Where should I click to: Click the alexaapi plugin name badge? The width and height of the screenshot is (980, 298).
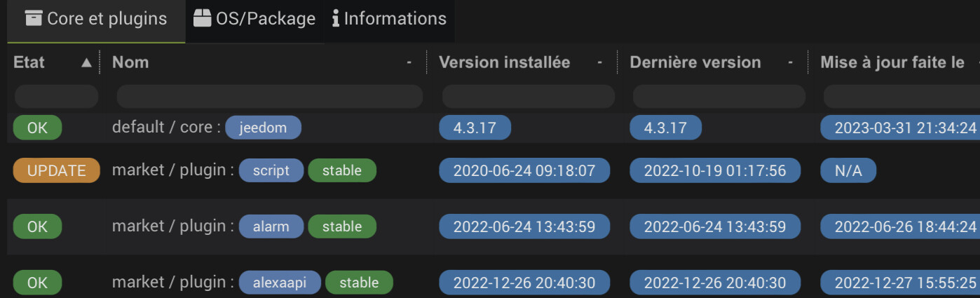pos(280,283)
